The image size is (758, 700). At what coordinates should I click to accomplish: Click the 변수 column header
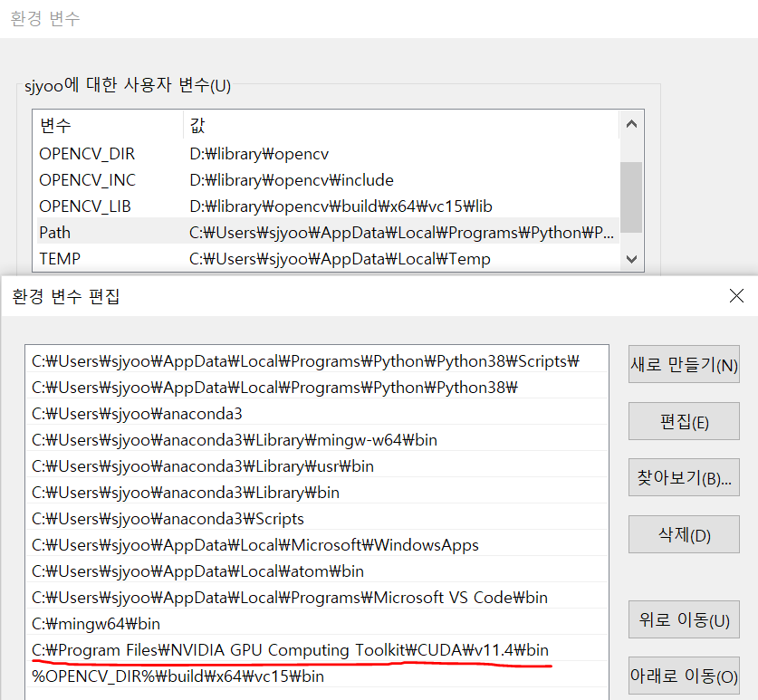[x=109, y=125]
